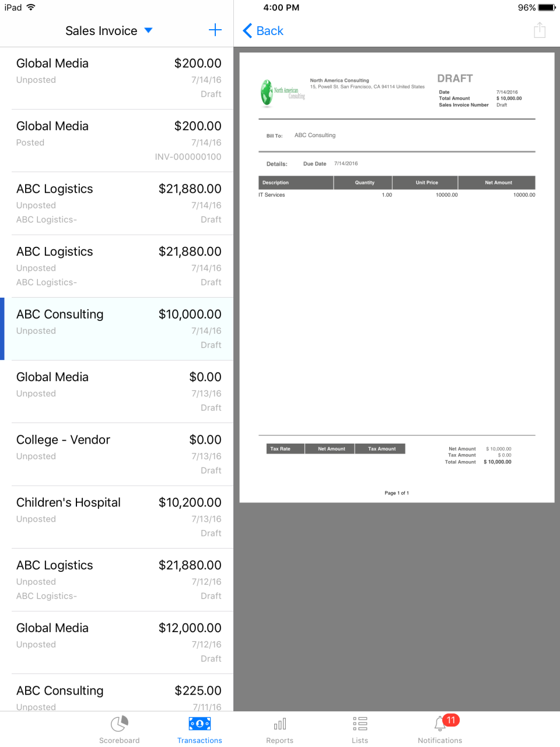Tap the battery indicator icon

click(x=547, y=8)
